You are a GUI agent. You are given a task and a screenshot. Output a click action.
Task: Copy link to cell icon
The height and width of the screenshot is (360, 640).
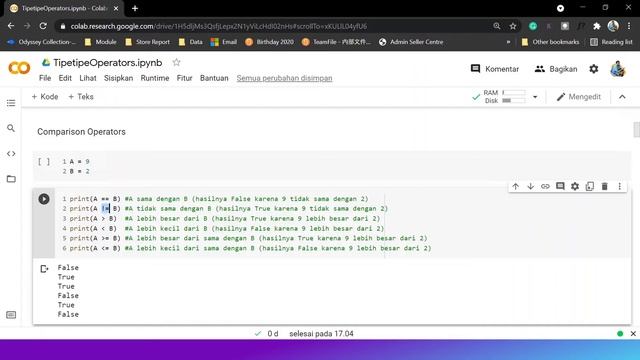coord(545,187)
